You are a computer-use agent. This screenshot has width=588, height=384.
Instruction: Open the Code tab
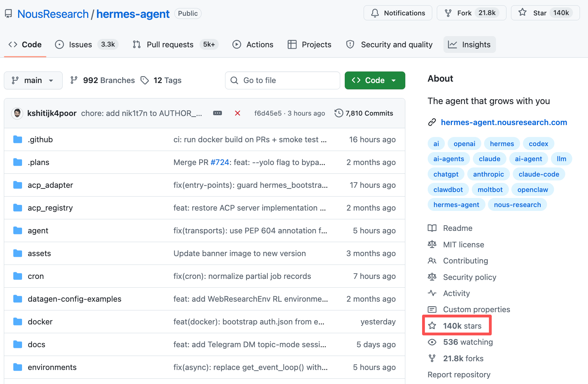pos(25,44)
